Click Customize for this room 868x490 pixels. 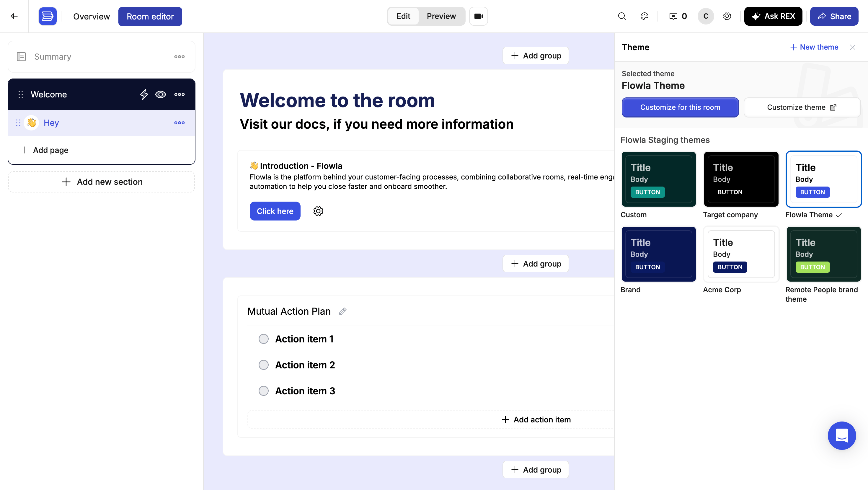pos(680,107)
